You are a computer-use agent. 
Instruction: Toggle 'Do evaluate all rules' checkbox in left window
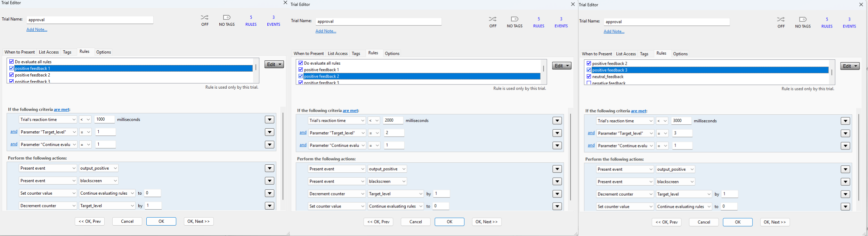click(x=11, y=62)
